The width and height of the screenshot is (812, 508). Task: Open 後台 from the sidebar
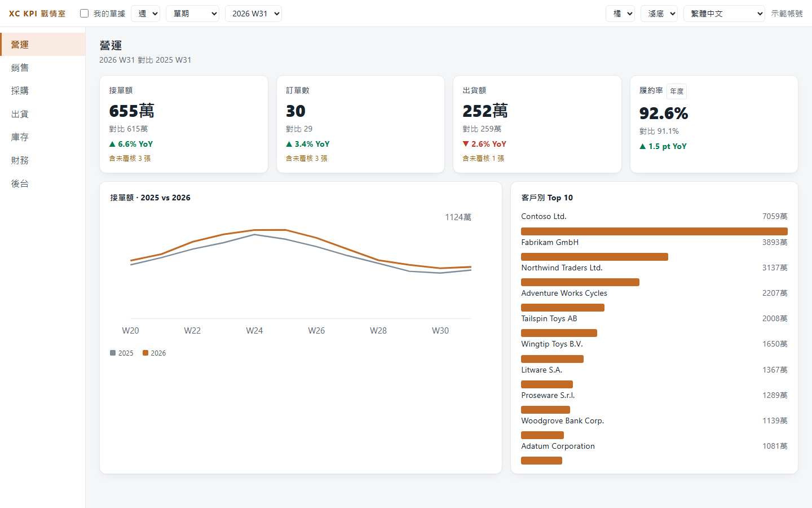pos(43,183)
